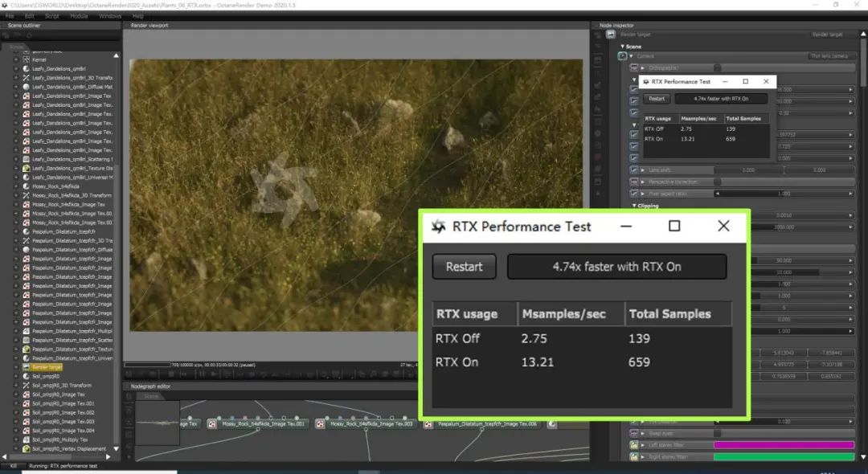The image size is (868, 474).
Task: Expand the Lens shift parameter row
Action: (643, 170)
